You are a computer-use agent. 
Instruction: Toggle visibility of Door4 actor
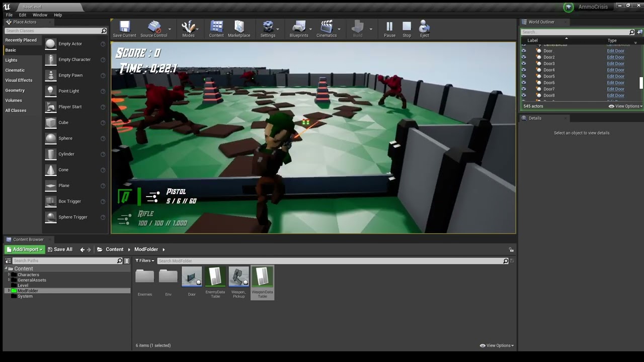(524, 70)
